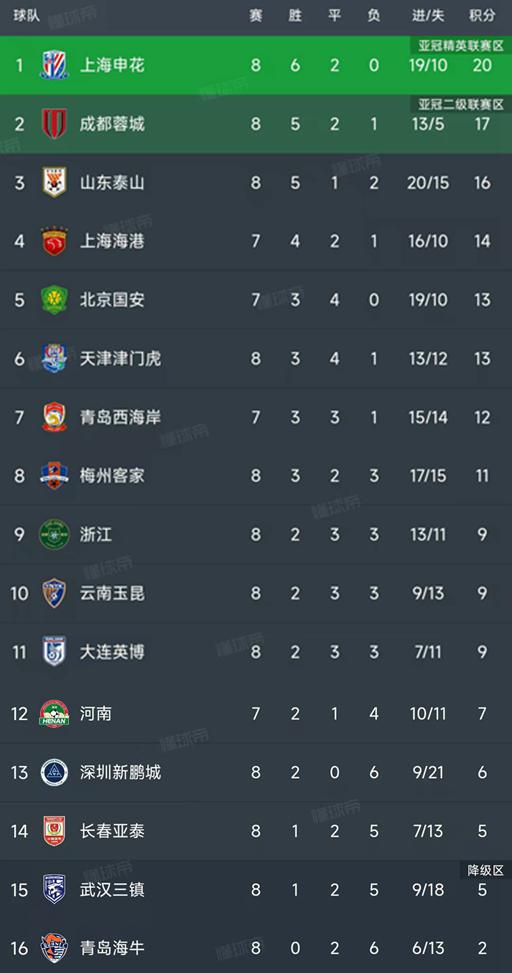Viewport: 512px width, 973px height.
Task: Click the 青岛西海岸 crest icon
Action: click(54, 417)
